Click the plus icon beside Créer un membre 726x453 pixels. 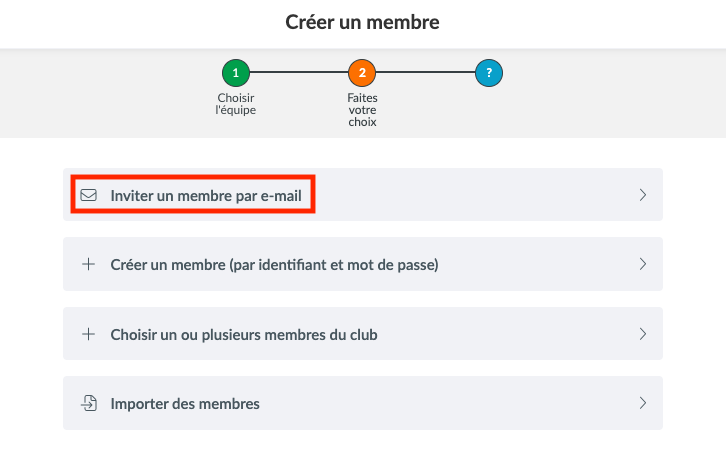88,264
